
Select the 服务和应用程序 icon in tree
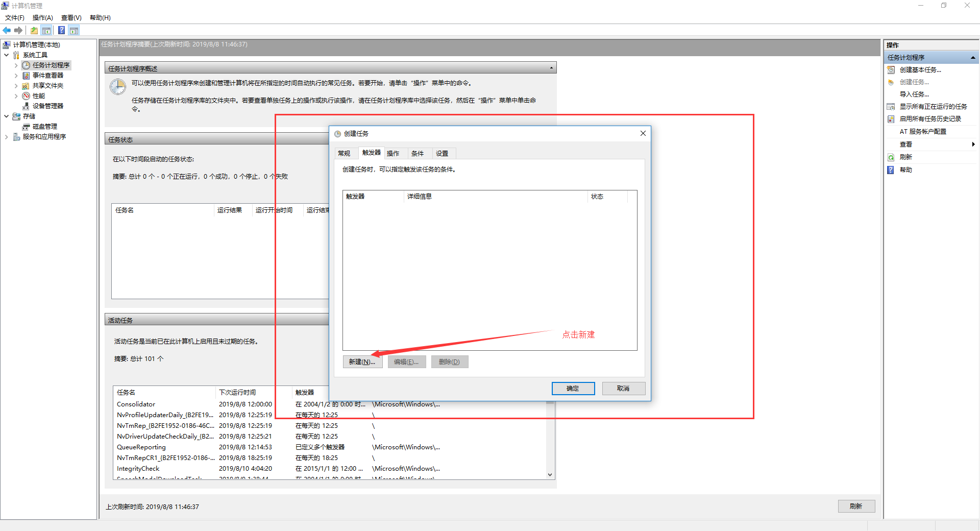pyautogui.click(x=16, y=137)
